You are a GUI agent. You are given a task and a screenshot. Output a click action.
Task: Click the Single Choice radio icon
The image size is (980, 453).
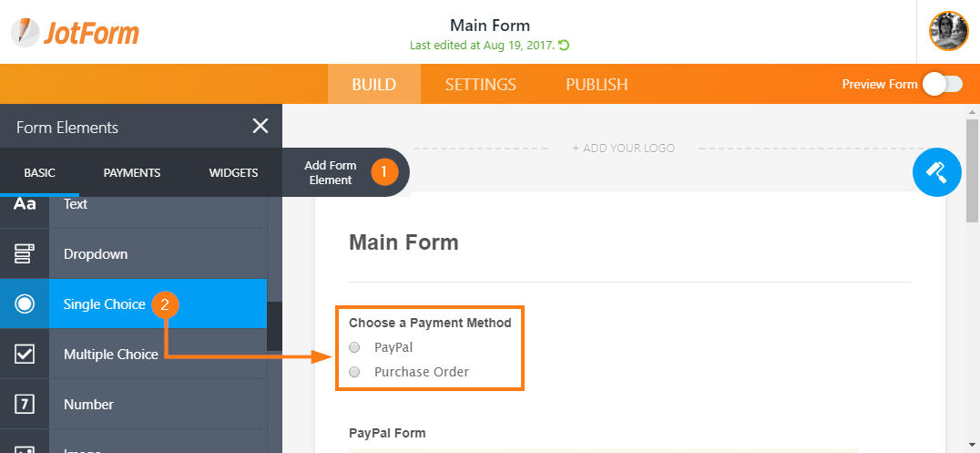(x=25, y=304)
